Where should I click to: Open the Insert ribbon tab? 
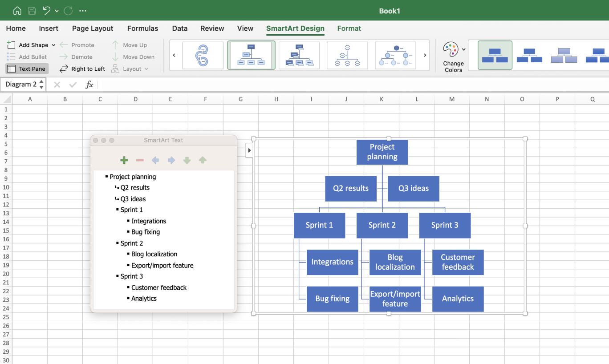tap(49, 28)
